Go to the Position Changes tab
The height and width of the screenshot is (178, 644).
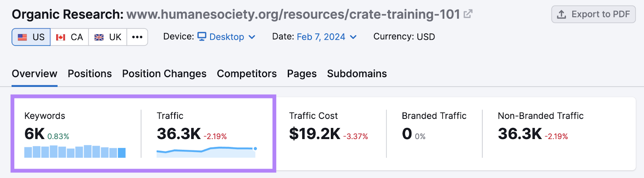pos(164,74)
